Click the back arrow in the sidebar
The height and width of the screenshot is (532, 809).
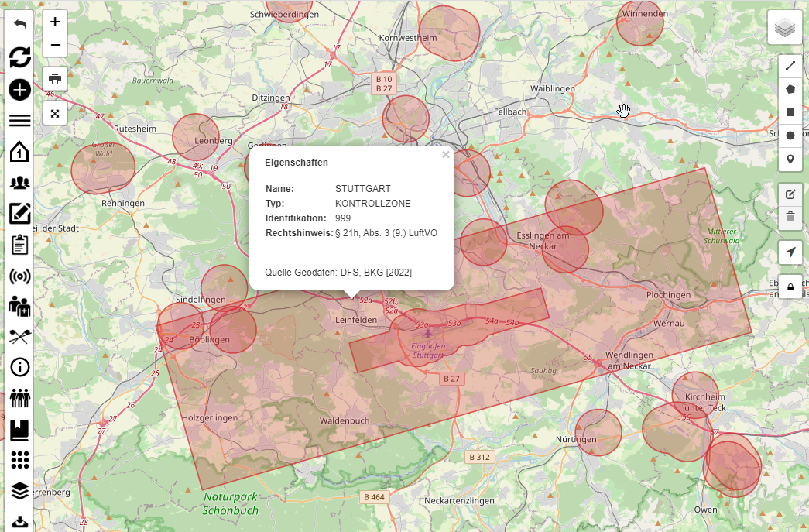[x=20, y=24]
